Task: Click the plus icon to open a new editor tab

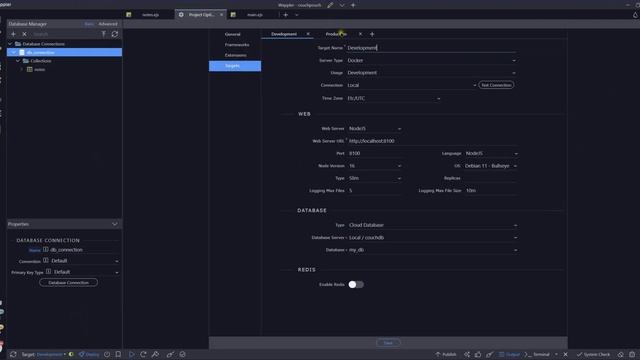Action: [286, 15]
